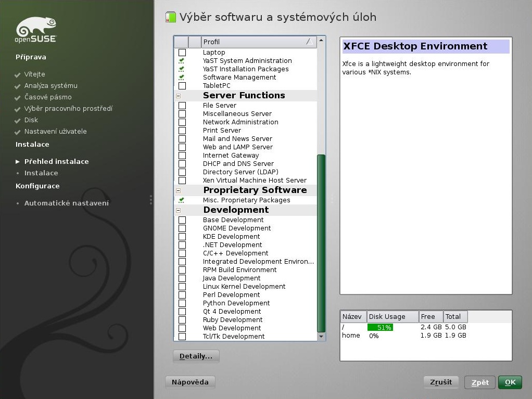Viewport: 532px width, 399px height.
Task: Select the Web Development pattern row
Action: point(246,328)
